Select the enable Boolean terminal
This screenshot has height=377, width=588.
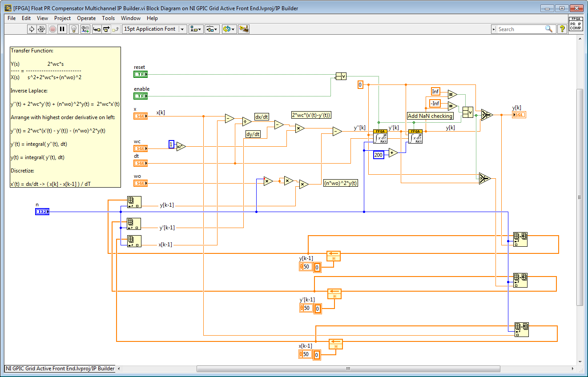(141, 96)
